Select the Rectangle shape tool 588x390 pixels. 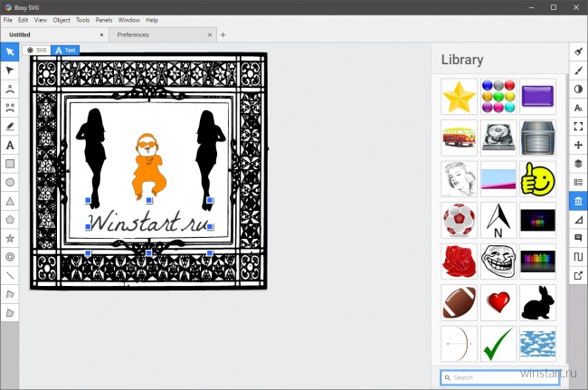pos(10,164)
